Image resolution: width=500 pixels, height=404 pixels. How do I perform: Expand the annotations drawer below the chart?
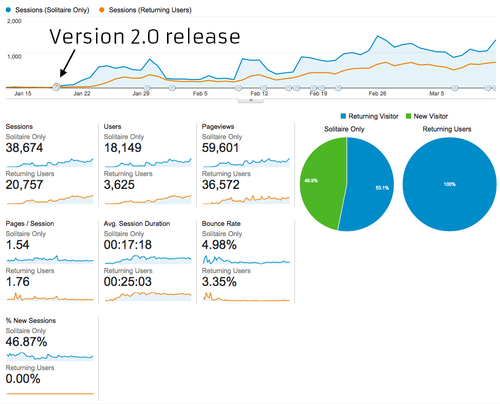(251, 100)
